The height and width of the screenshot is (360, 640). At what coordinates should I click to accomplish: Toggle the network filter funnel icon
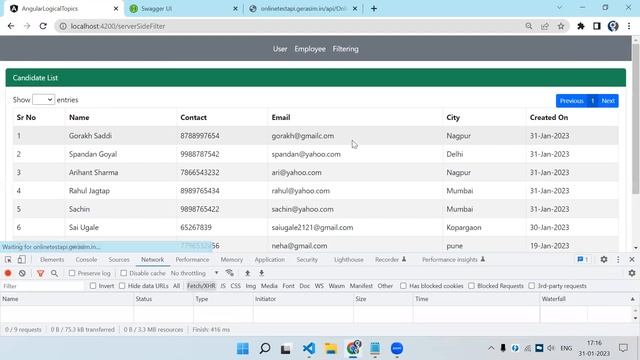click(40, 273)
